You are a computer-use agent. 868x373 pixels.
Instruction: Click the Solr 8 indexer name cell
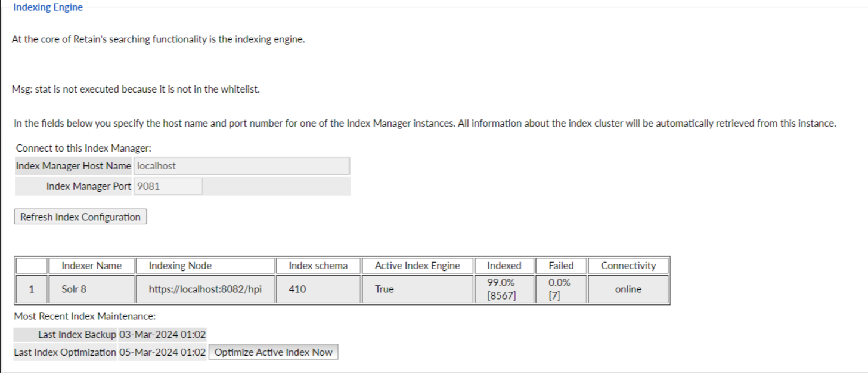[x=74, y=289]
